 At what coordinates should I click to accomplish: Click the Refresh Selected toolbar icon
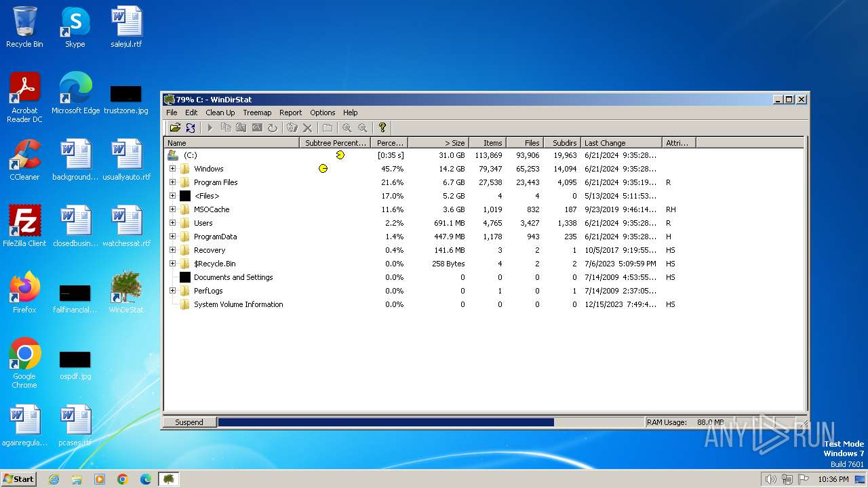(273, 127)
